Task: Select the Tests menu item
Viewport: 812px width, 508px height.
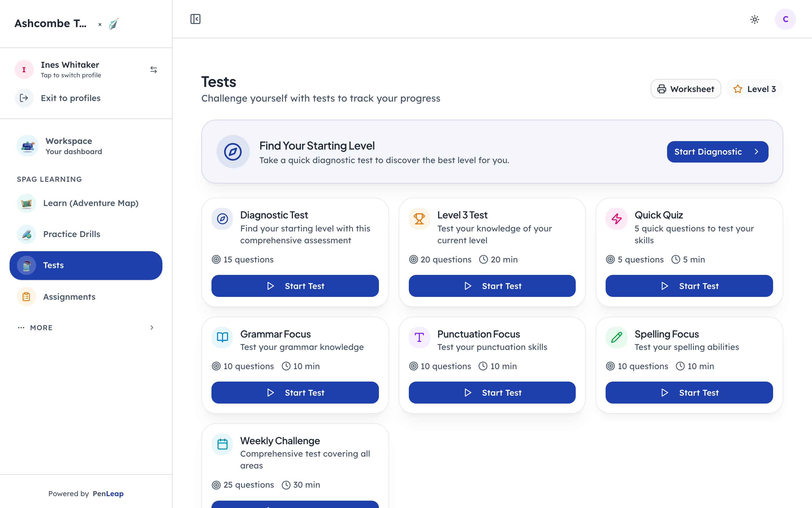Action: (86, 265)
